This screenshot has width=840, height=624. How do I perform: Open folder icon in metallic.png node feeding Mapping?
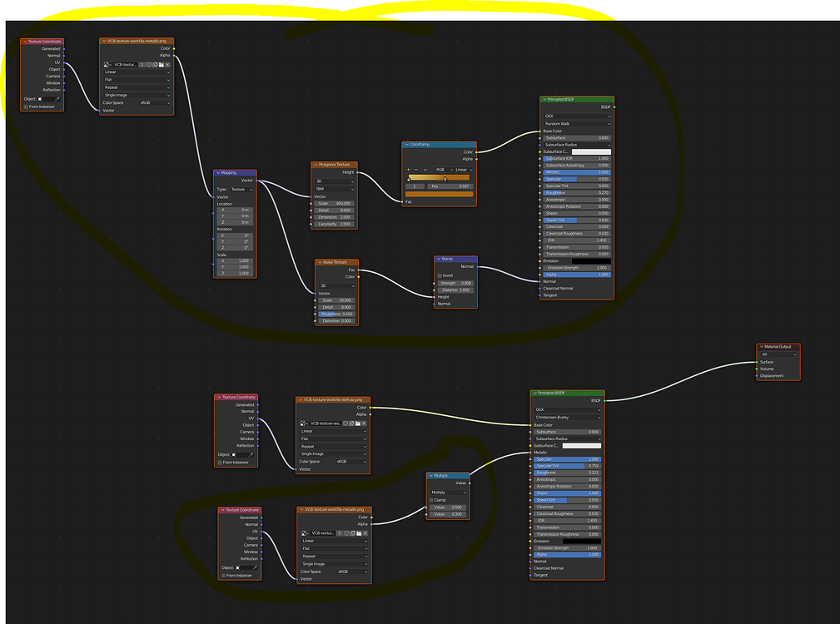coord(162,65)
